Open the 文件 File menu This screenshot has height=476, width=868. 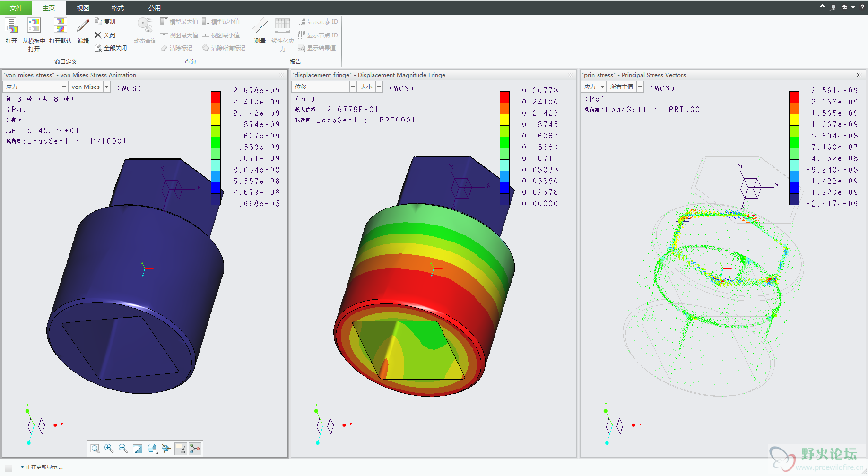click(16, 8)
